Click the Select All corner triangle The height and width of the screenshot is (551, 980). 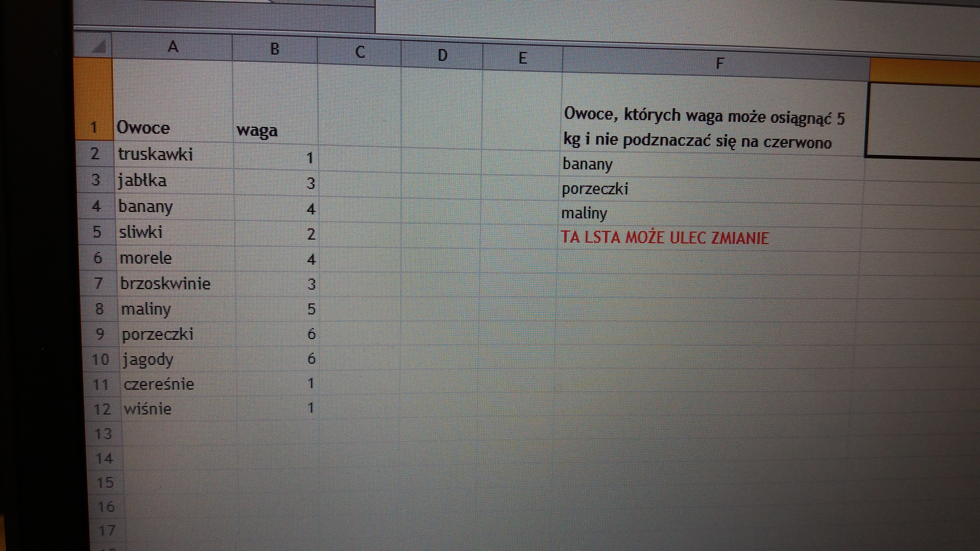[x=93, y=45]
